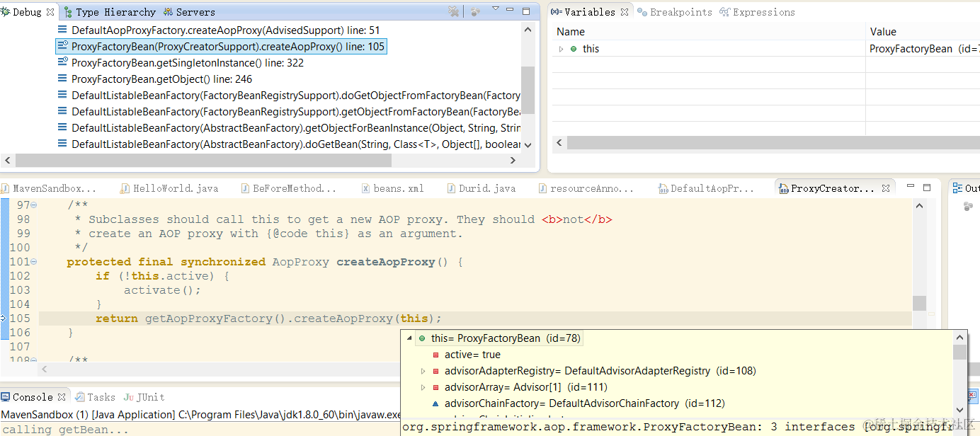Click the hover popup scroll-up arrow

click(x=959, y=337)
